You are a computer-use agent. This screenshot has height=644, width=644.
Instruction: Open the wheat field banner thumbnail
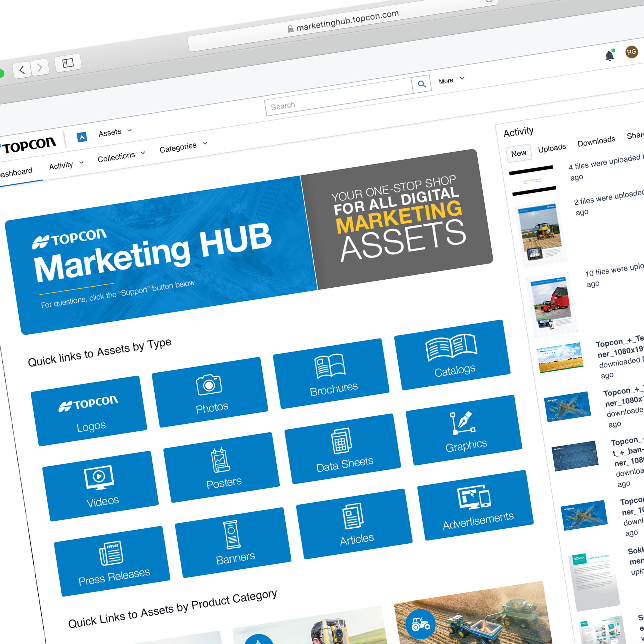(560, 358)
